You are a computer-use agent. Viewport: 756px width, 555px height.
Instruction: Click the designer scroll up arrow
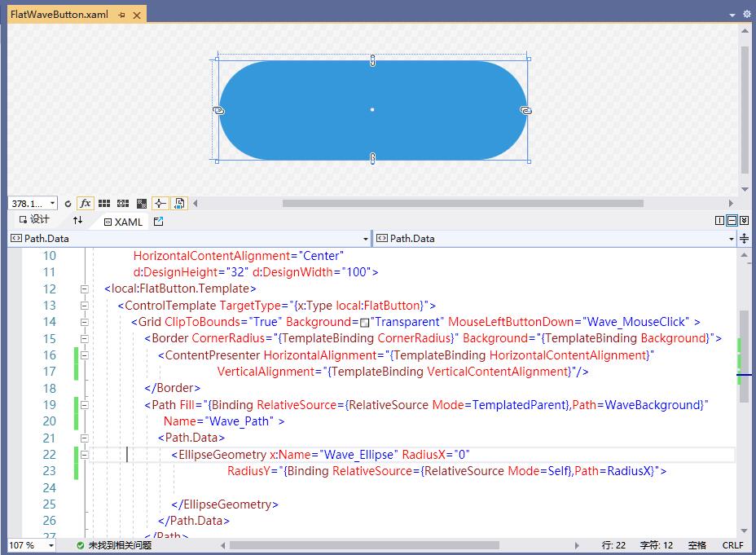click(745, 31)
